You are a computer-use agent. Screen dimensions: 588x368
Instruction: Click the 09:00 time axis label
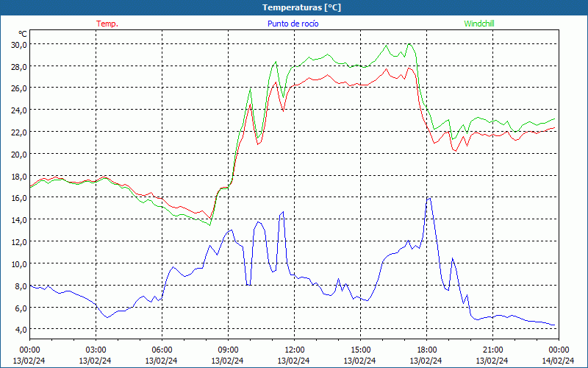coord(228,350)
